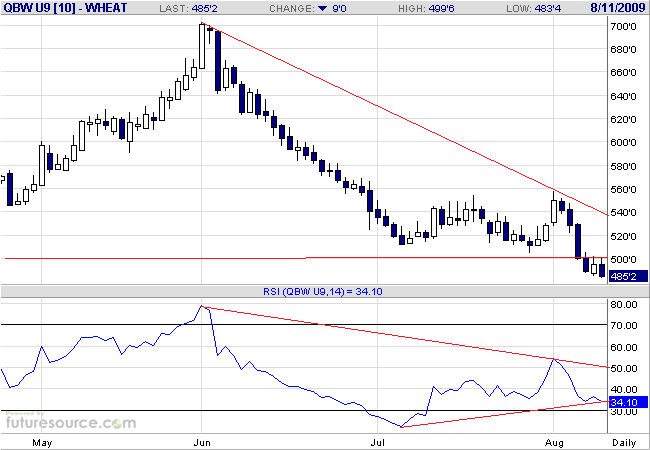Click the 500'0 price axis label

click(x=623, y=260)
